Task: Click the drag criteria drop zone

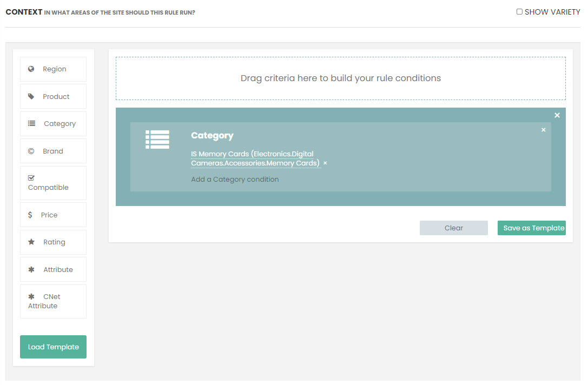Action: click(x=340, y=78)
